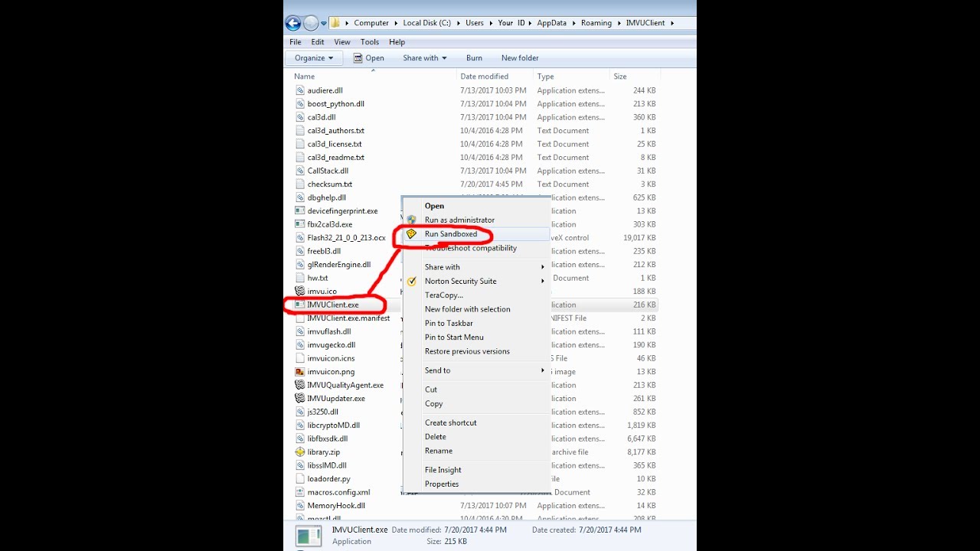
Task: Expand the Share with context submenu
Action: coord(543,267)
